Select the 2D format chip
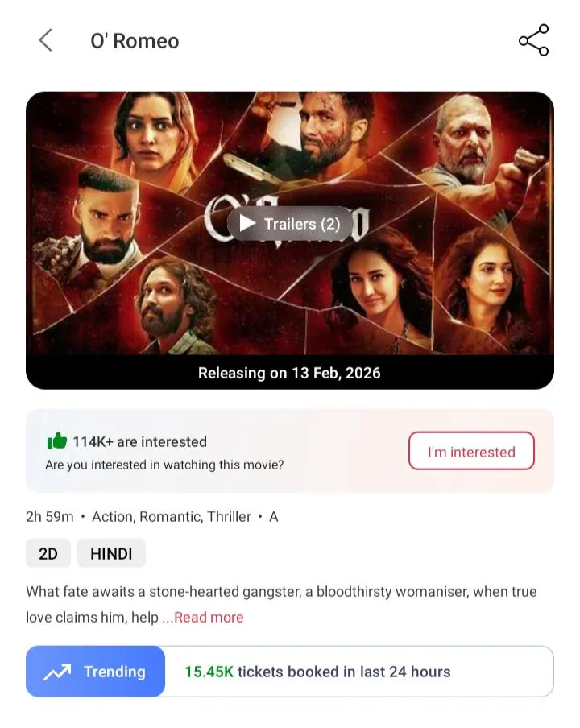Image resolution: width=580 pixels, height=728 pixels. pyautogui.click(x=48, y=553)
